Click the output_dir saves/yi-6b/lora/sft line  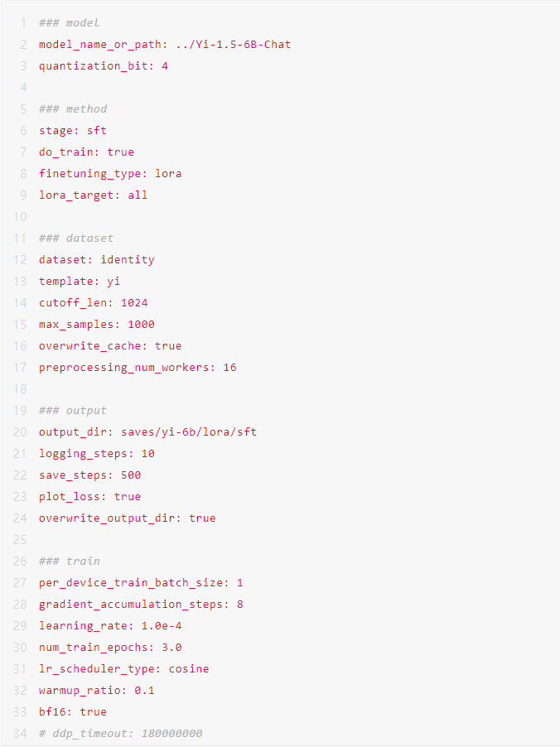point(147,432)
